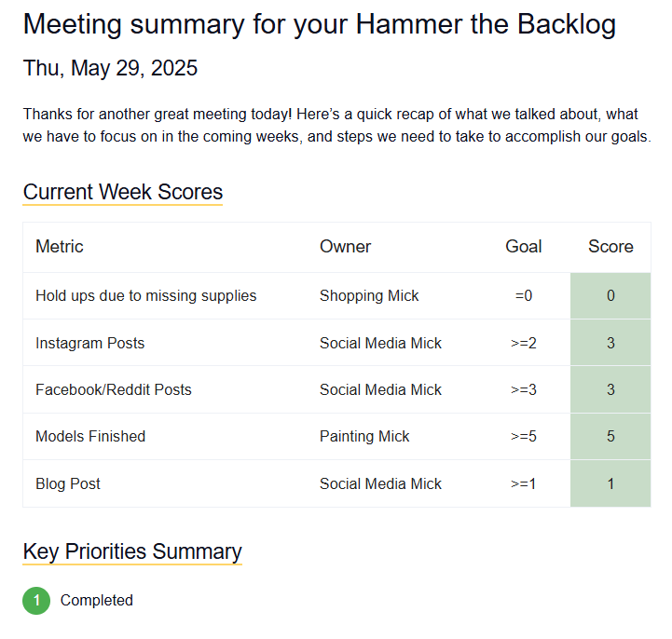Select the Facebook/Reddit Posts metric

pyautogui.click(x=114, y=389)
